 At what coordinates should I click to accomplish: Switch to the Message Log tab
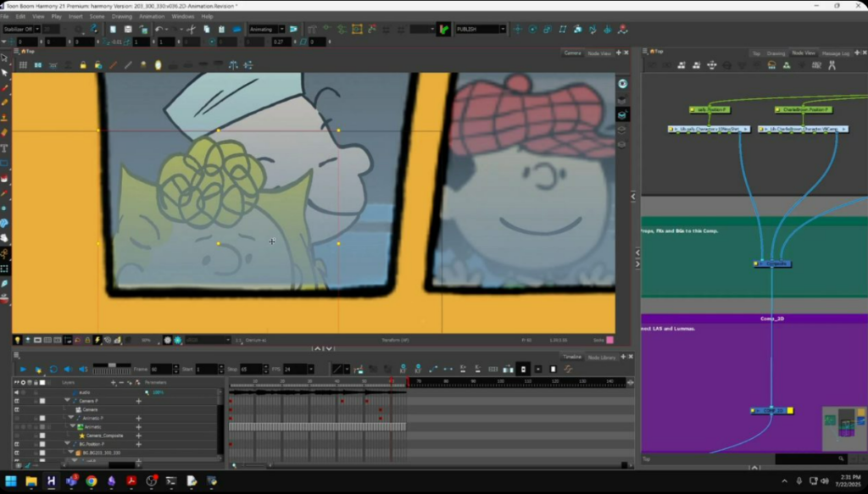(x=836, y=53)
